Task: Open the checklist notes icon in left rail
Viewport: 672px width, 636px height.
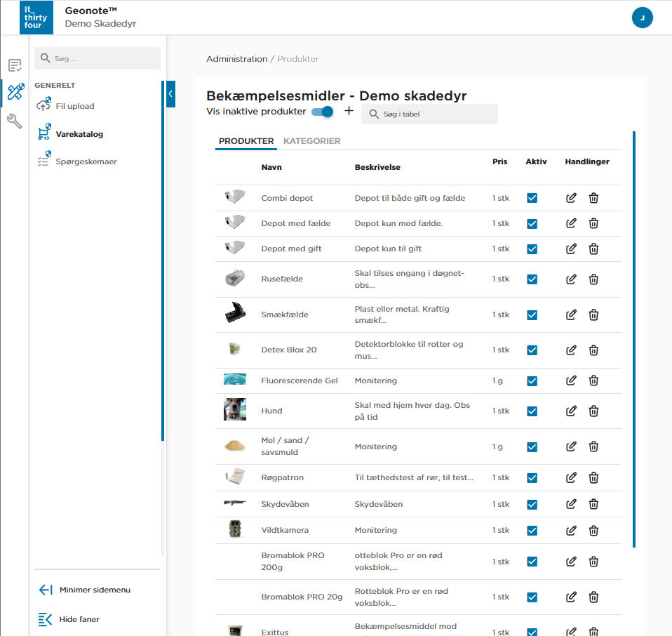Action: pos(15,66)
